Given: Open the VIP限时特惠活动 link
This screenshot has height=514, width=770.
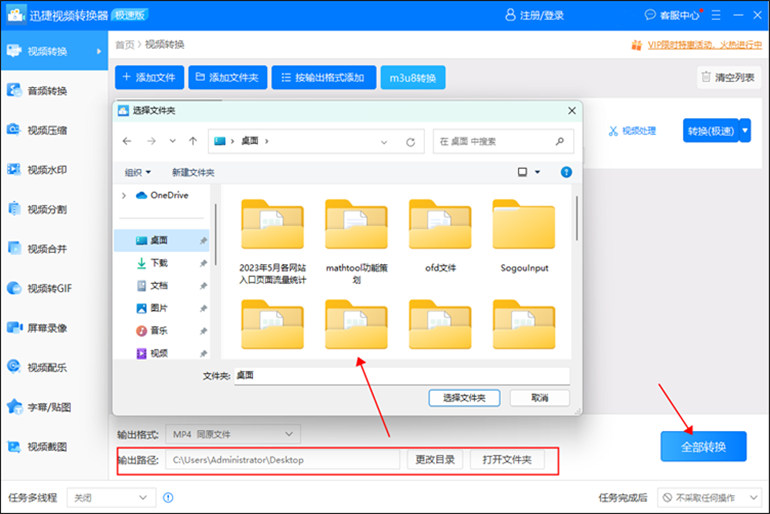Looking at the screenshot, I should (705, 45).
